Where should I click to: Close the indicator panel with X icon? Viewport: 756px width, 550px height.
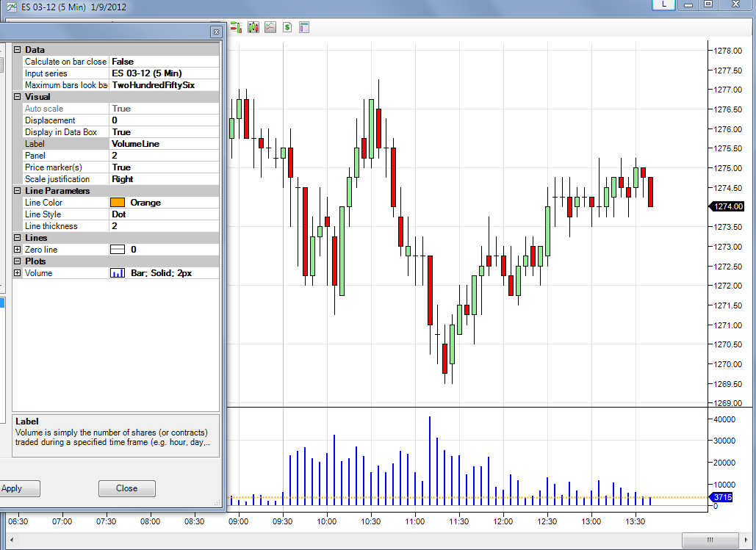tap(216, 32)
